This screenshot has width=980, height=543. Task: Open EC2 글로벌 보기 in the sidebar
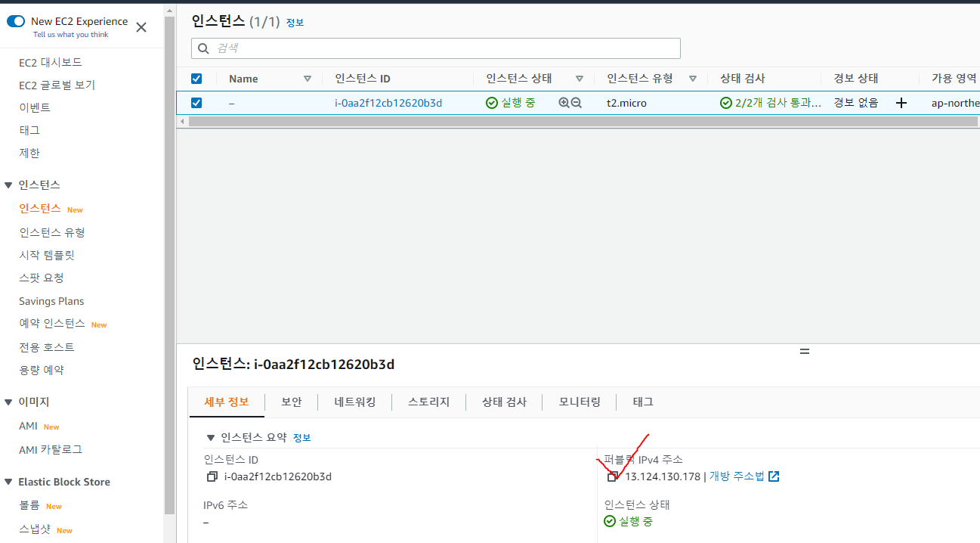(57, 85)
